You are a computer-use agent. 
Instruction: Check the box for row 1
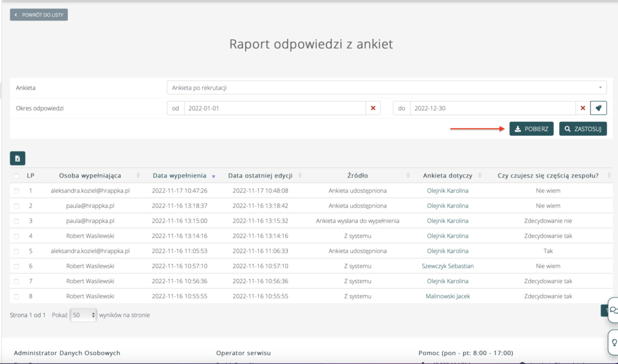[16, 191]
